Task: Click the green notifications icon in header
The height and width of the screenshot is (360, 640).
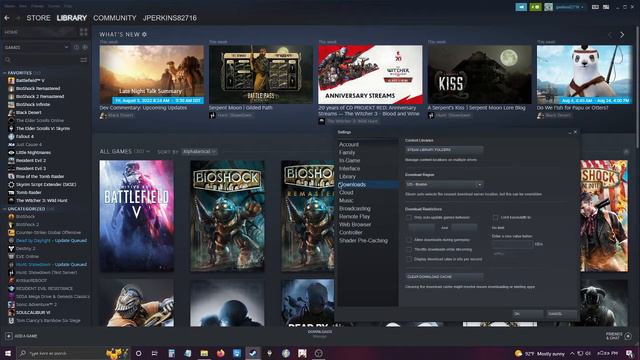Action: (535, 7)
